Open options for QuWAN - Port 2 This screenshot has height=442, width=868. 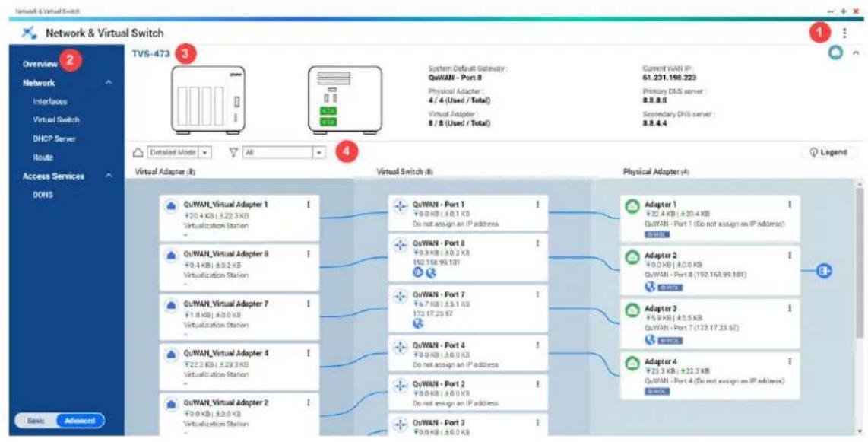point(537,384)
